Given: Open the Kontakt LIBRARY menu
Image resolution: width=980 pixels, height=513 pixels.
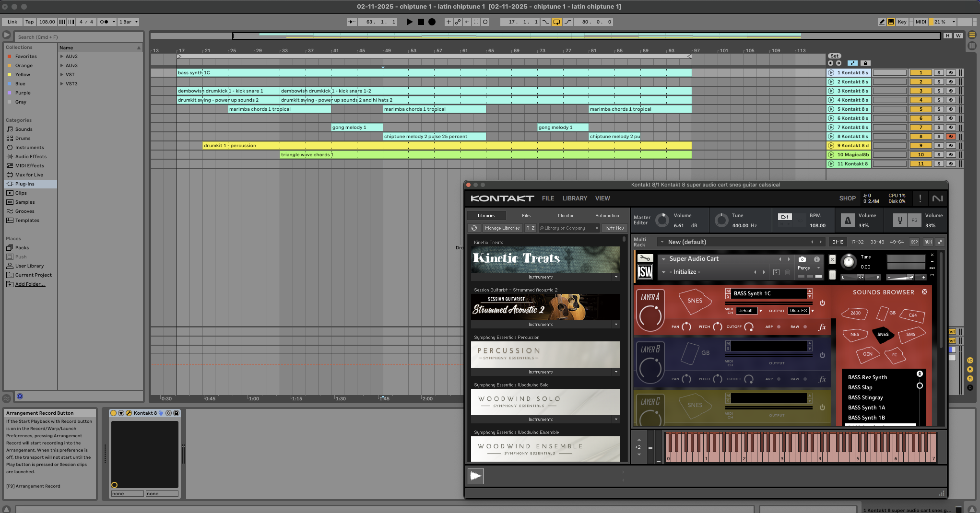Looking at the screenshot, I should point(575,198).
